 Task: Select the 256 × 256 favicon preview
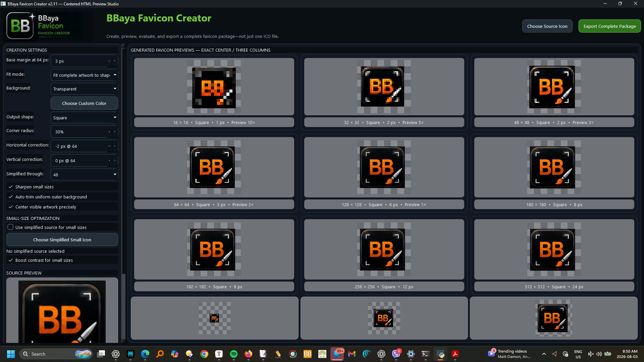pos(384,249)
